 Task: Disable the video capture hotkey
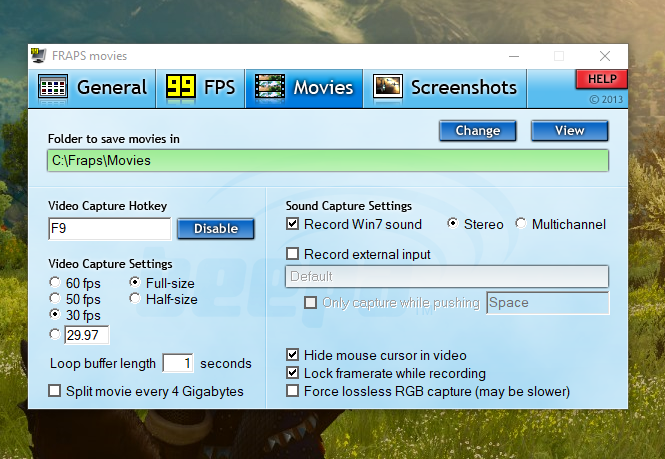tap(216, 229)
